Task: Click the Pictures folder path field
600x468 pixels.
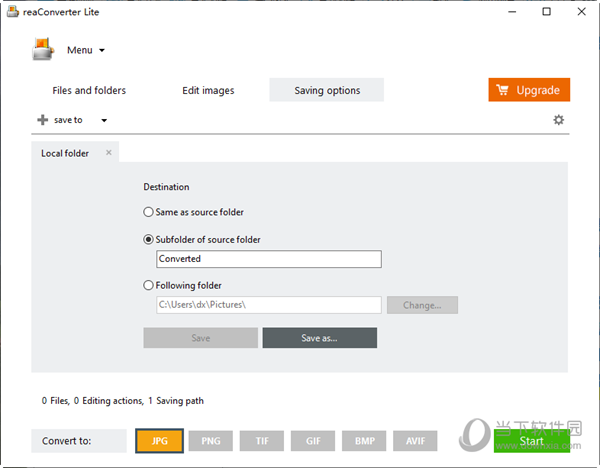Action: [x=269, y=305]
